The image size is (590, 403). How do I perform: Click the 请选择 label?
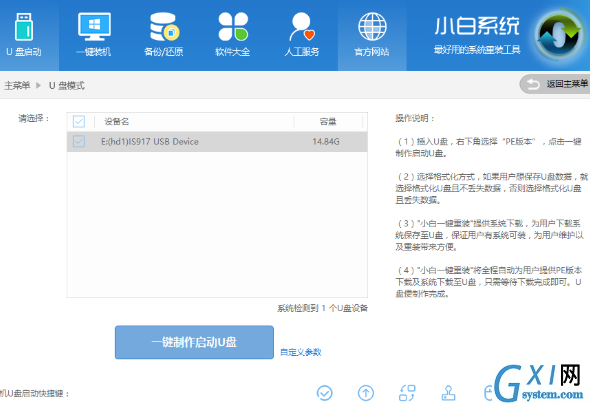[34, 119]
